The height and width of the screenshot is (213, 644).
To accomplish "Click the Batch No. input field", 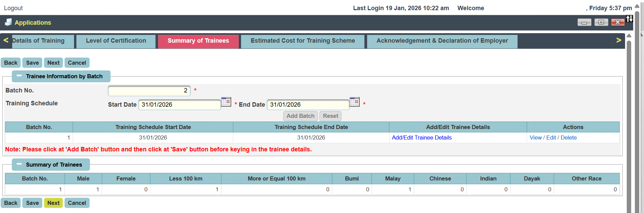I will [149, 91].
